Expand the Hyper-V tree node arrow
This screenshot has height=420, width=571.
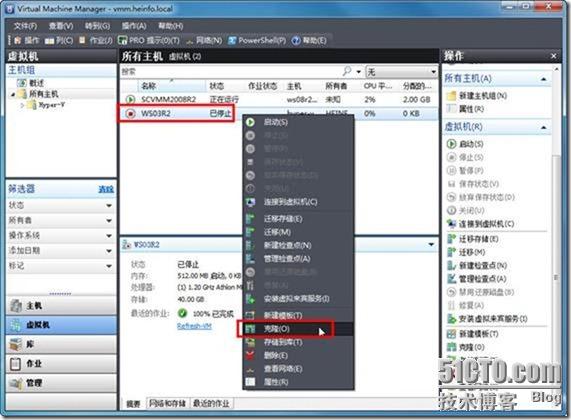point(22,105)
